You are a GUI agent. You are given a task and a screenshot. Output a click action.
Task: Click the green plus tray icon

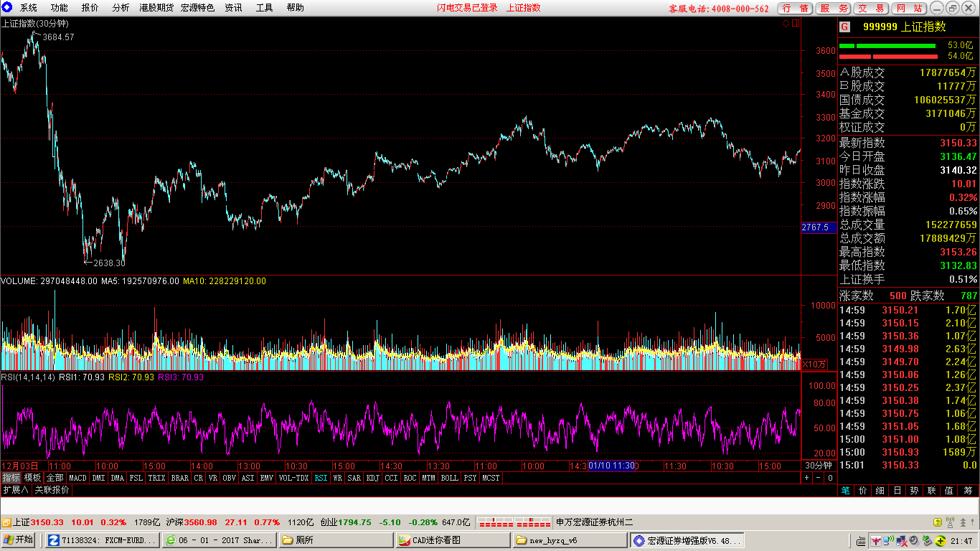[x=941, y=541]
